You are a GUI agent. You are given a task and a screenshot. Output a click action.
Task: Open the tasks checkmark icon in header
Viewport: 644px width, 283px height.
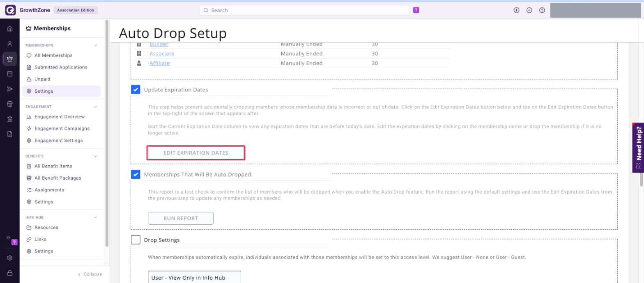pos(529,10)
